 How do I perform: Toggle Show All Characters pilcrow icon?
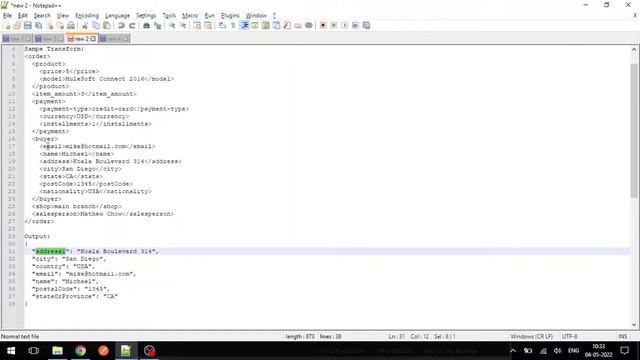(x=233, y=25)
